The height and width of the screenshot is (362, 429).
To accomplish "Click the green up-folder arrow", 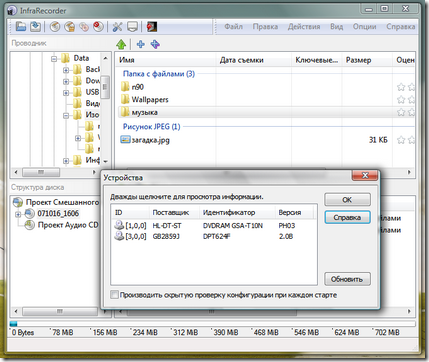I will (121, 44).
